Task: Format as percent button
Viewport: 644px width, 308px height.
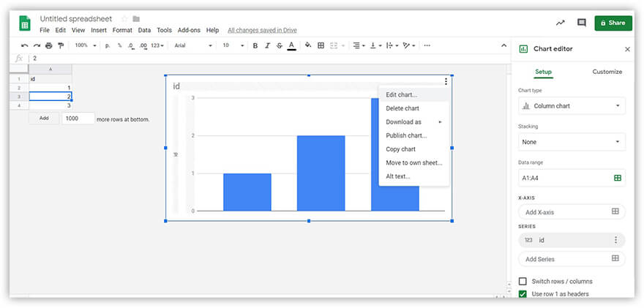Action: tap(119, 45)
